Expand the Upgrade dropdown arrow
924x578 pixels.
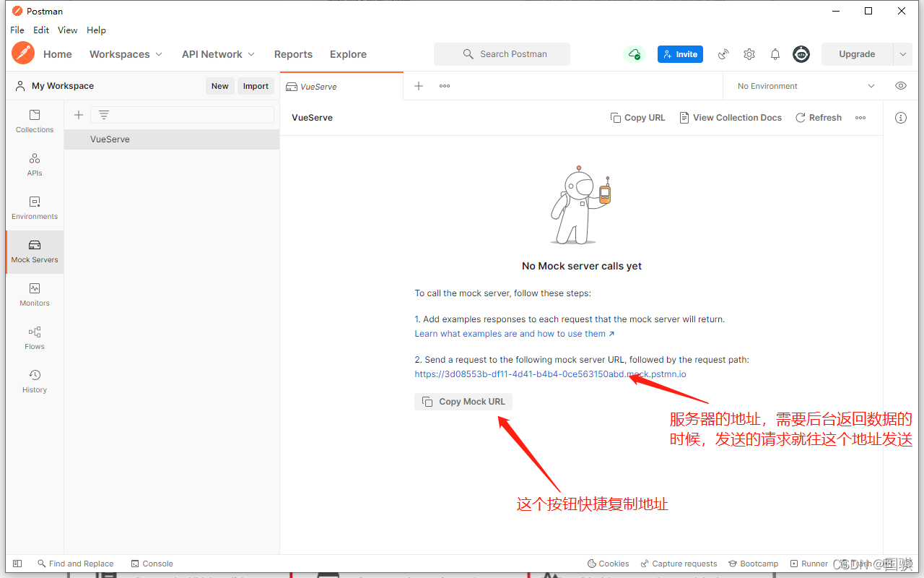coord(902,54)
